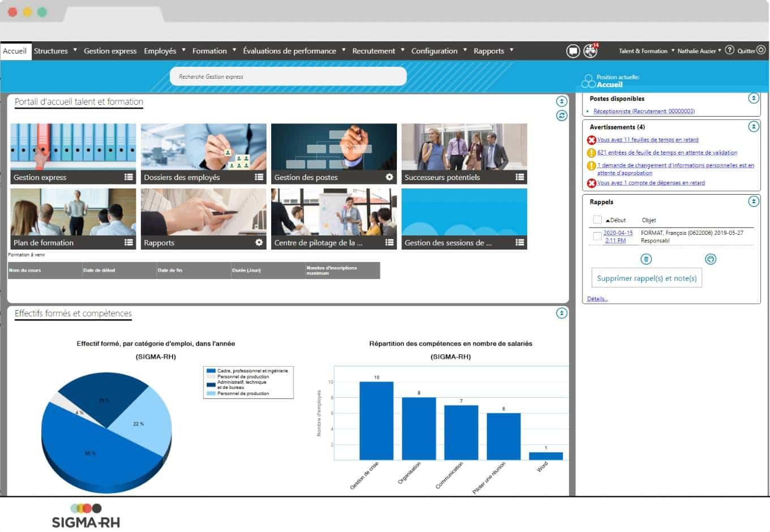The image size is (770, 532).
Task: Click the yellow warning icon for demande de changement
Action: pos(592,166)
